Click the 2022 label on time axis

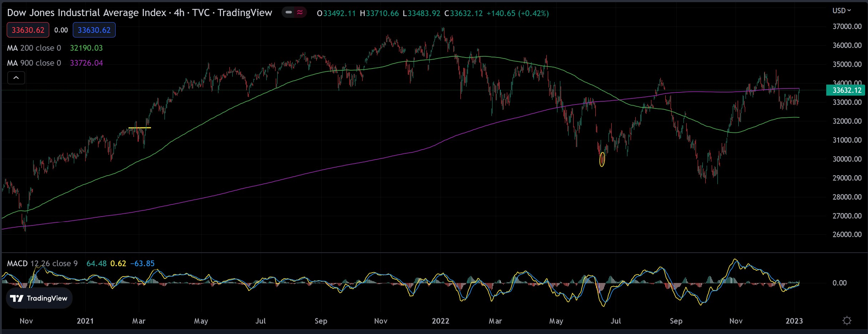coord(440,321)
